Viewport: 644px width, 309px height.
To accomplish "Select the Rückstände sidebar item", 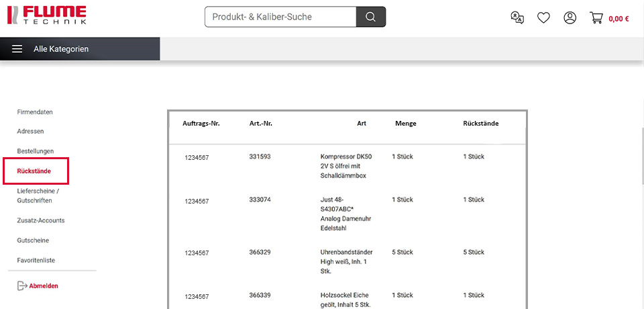I will [34, 171].
